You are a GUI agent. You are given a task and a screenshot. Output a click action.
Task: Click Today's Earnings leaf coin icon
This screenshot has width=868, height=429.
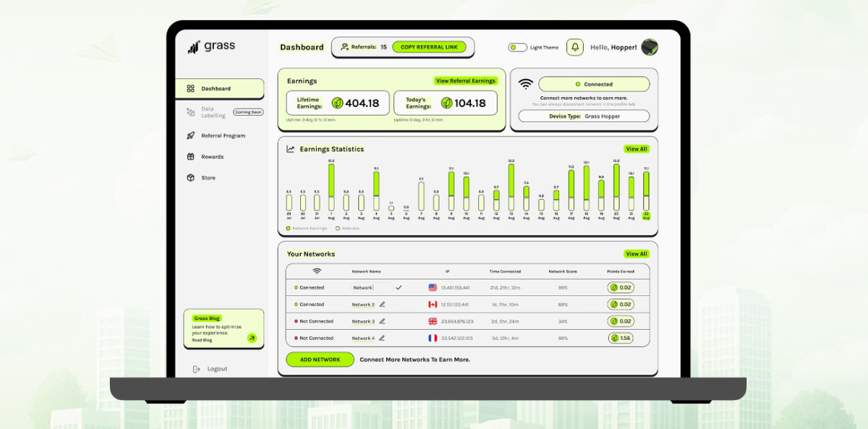click(x=447, y=103)
